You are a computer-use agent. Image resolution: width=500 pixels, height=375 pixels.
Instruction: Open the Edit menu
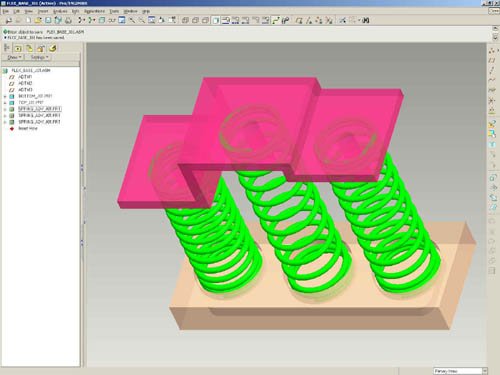(x=16, y=11)
